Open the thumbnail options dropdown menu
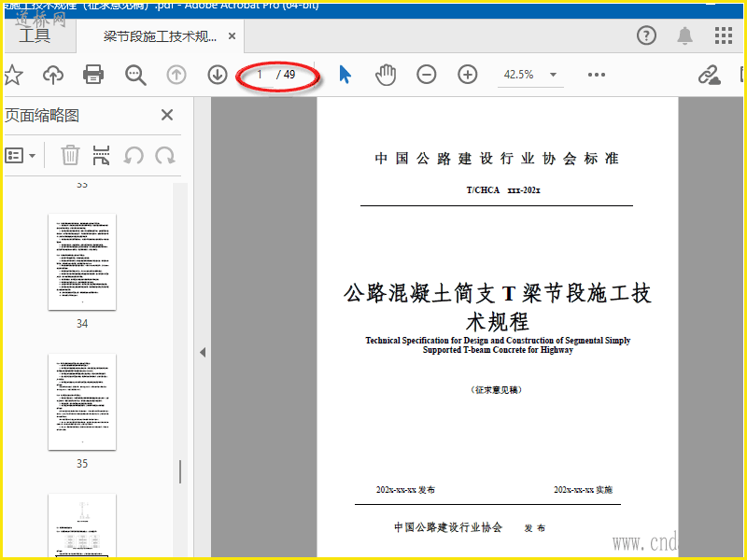Viewport: 747px width, 560px height. [20, 155]
